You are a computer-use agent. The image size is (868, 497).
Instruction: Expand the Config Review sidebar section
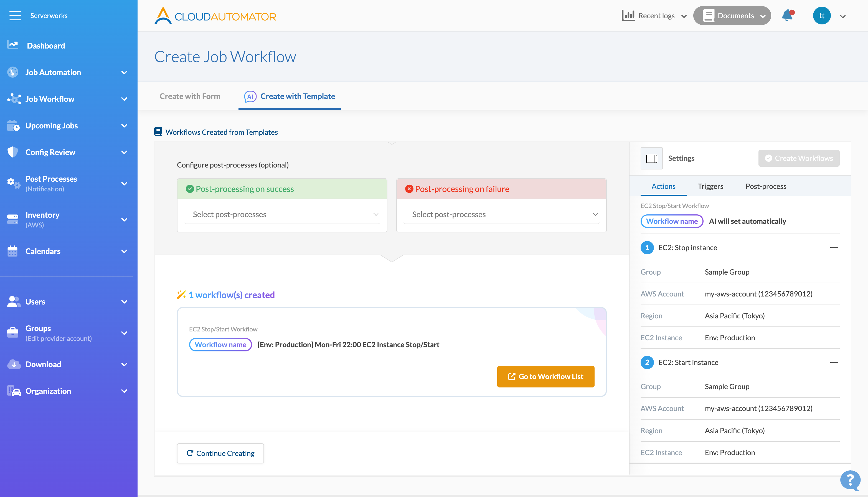(x=124, y=152)
